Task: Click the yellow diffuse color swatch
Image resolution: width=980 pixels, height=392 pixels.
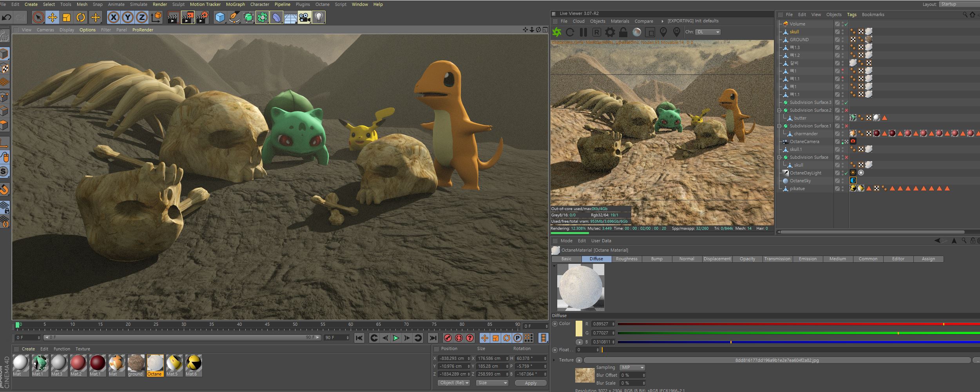Action: [579, 328]
